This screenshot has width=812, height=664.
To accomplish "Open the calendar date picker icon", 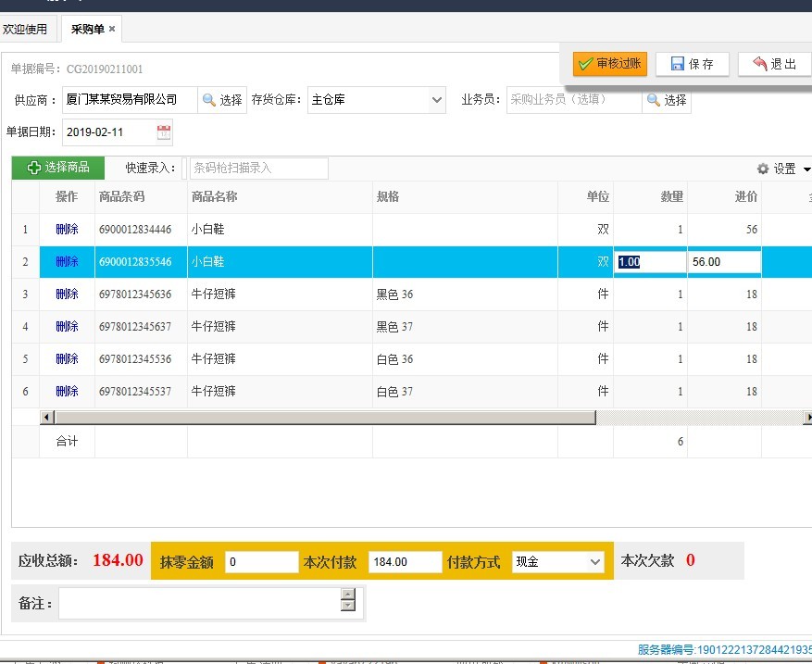I will 164,132.
